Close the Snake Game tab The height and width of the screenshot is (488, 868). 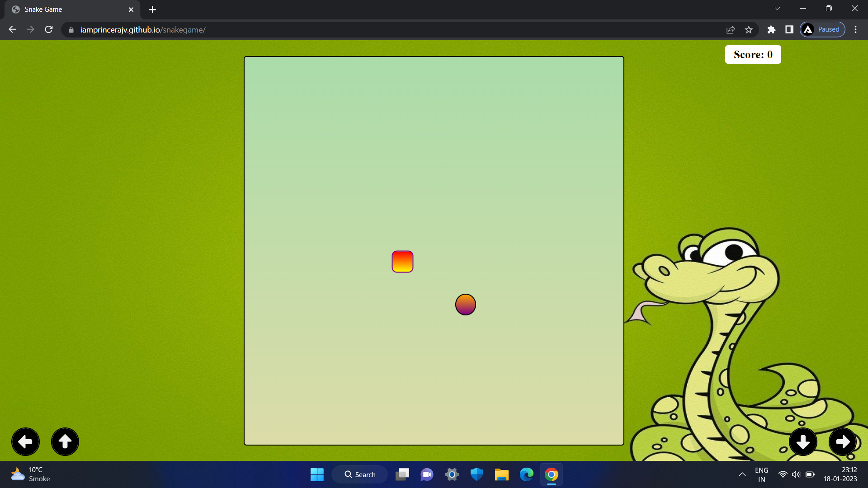(131, 9)
